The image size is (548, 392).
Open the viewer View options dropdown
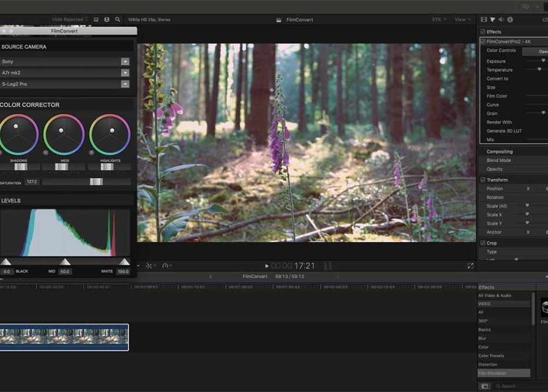[463, 19]
